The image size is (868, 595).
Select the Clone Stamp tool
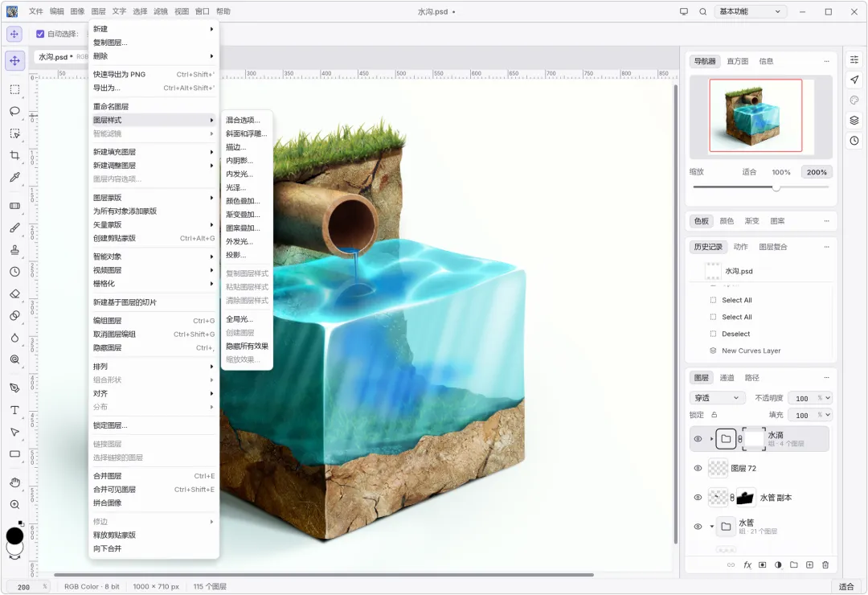[x=15, y=250]
